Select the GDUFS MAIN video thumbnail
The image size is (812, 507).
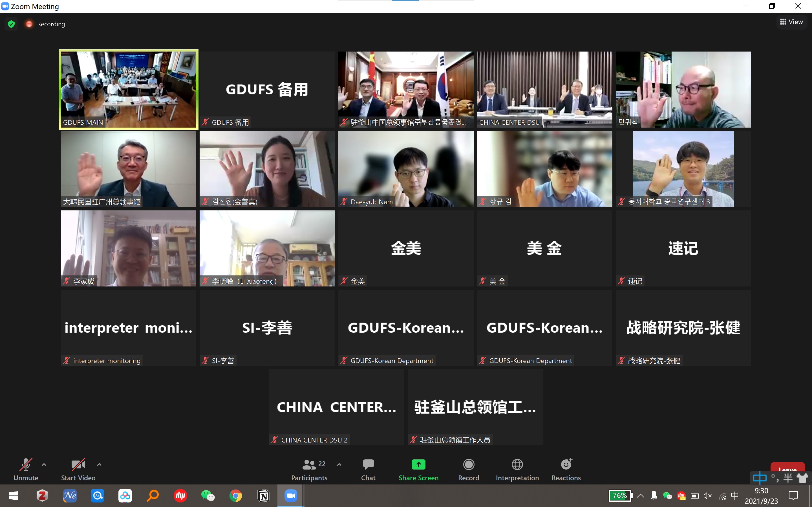129,89
